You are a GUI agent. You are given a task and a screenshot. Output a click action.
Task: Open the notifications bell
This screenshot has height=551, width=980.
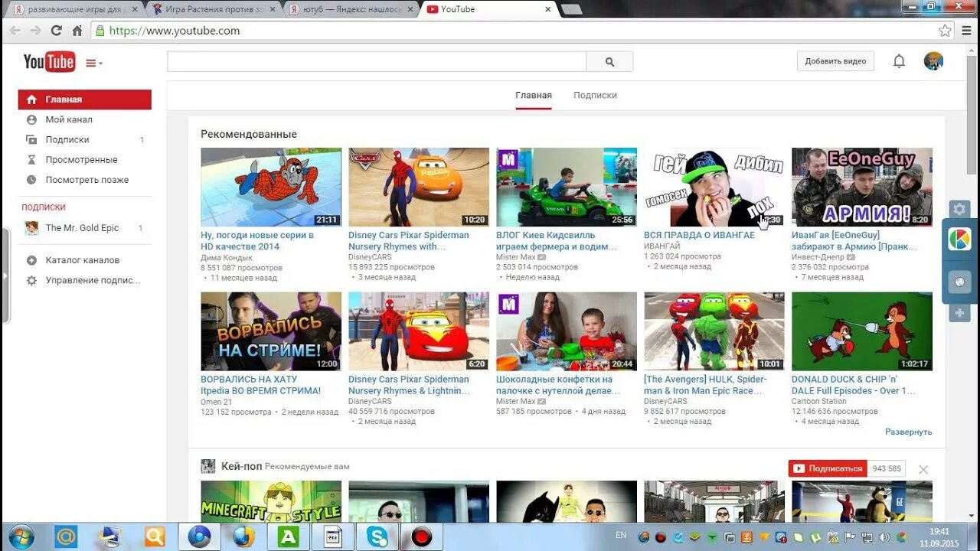[899, 61]
